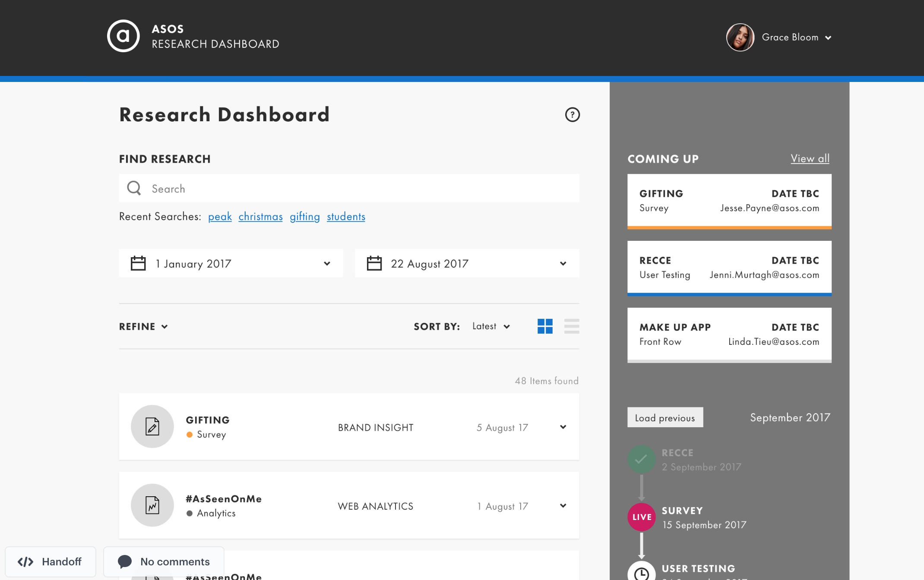Click Grace Bloom's profile avatar
Image resolution: width=924 pixels, height=580 pixels.
click(740, 38)
